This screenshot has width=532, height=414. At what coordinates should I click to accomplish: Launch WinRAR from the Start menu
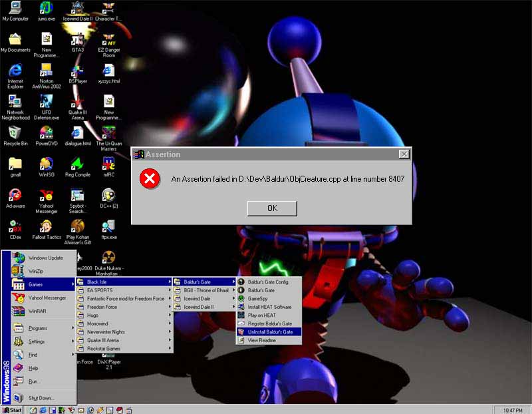click(x=43, y=311)
